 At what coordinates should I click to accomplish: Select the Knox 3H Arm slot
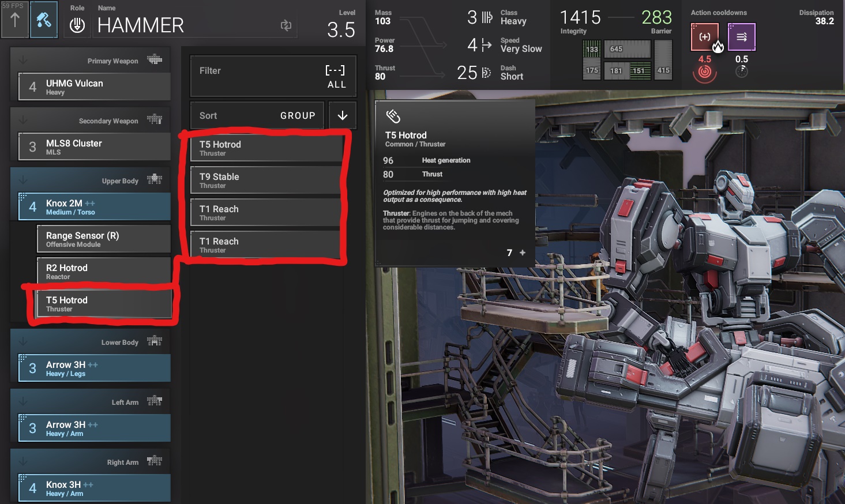pos(95,488)
